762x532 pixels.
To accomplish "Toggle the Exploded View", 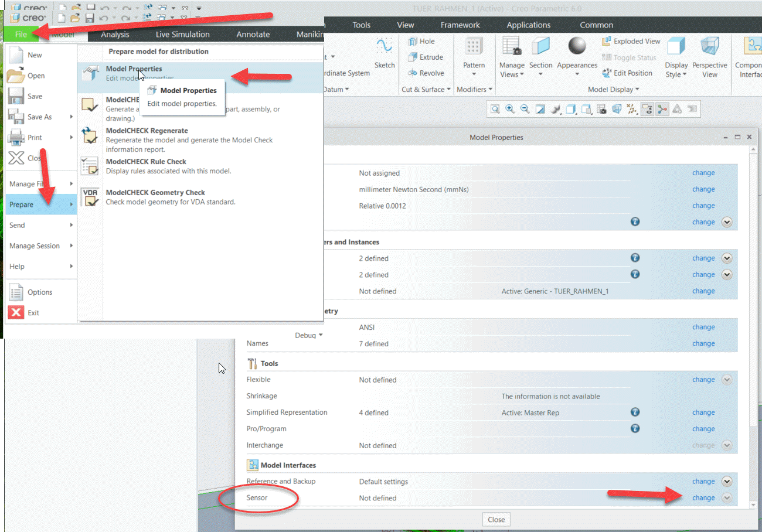I will (x=631, y=41).
